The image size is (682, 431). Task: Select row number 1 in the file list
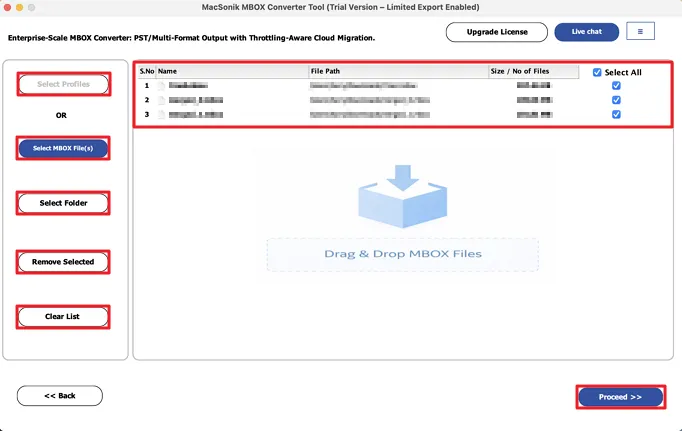coord(358,86)
